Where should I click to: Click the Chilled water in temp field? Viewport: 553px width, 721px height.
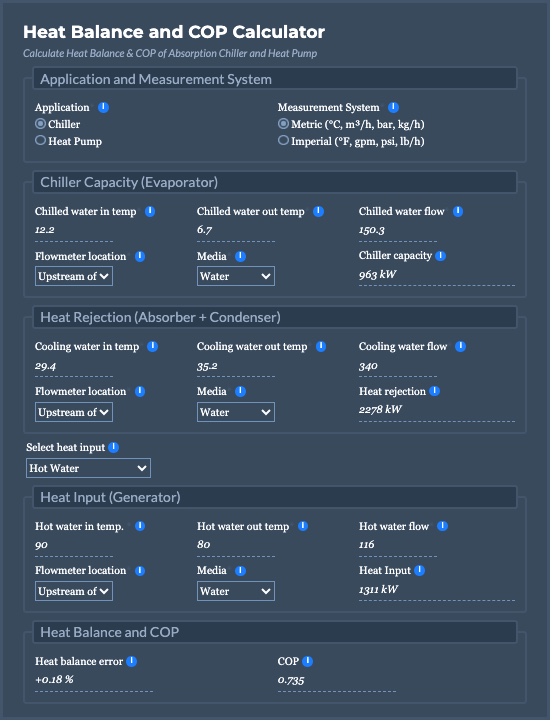click(74, 230)
